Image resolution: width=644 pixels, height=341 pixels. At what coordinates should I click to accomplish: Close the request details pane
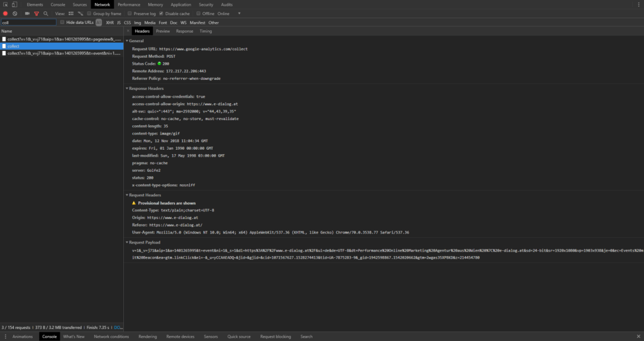point(128,31)
